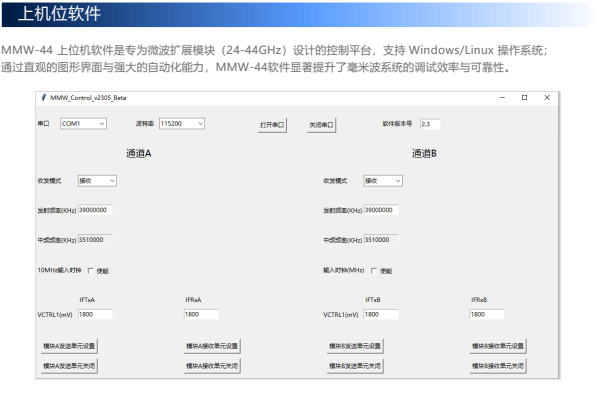The height and width of the screenshot is (394, 602).
Task: Click the 波特率 label
Action: [x=145, y=124]
